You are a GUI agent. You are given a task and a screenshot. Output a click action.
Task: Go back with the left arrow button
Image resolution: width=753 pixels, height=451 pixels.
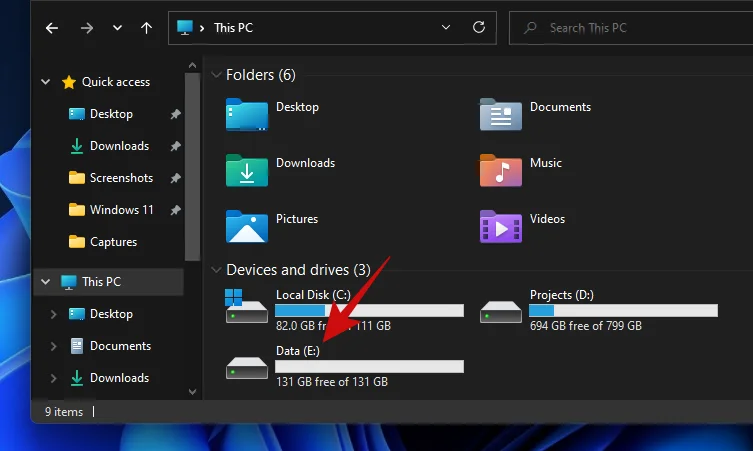click(52, 28)
